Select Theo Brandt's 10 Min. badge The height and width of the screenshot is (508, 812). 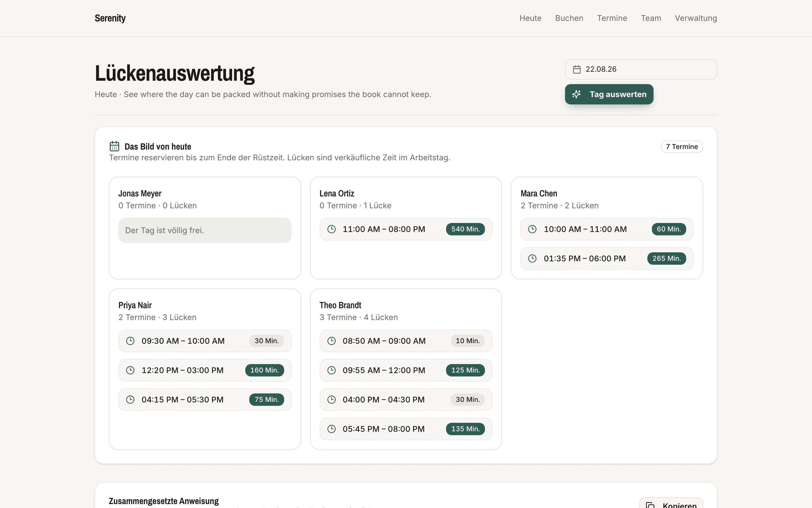coord(467,341)
